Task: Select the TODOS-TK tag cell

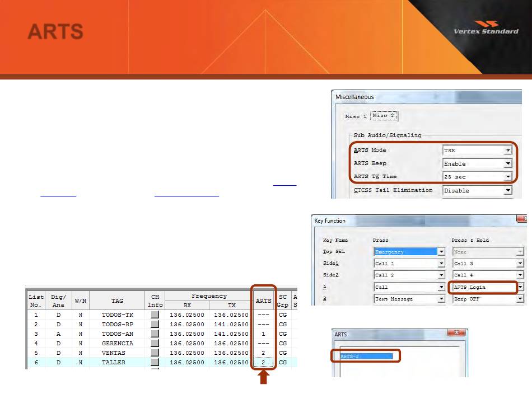Action: pyautogui.click(x=117, y=315)
